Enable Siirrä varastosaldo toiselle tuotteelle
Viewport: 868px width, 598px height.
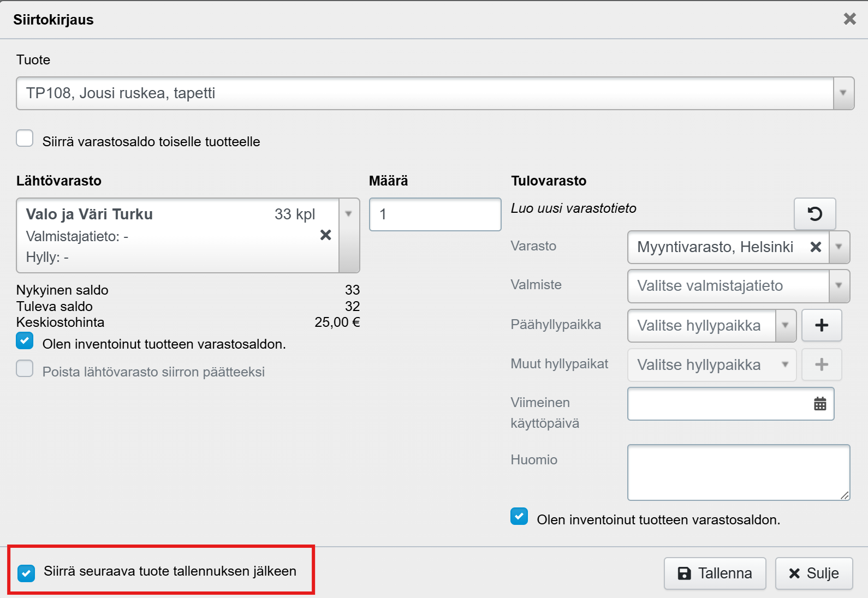tap(25, 139)
